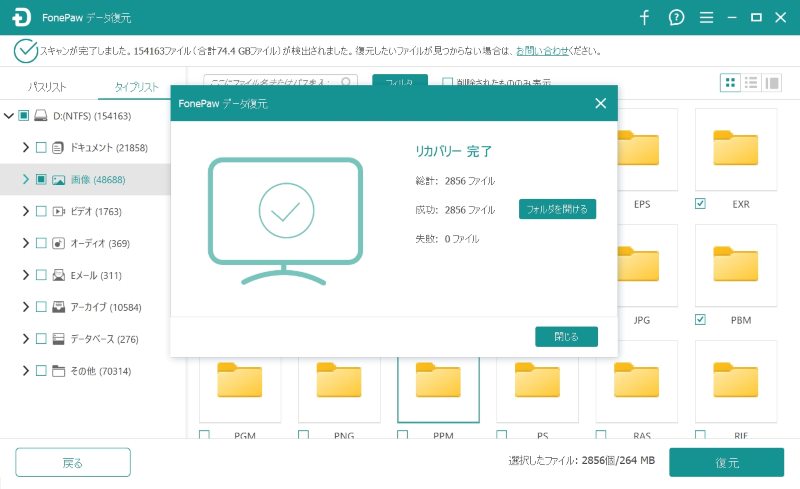Click the データベース database icon

pyautogui.click(x=59, y=339)
